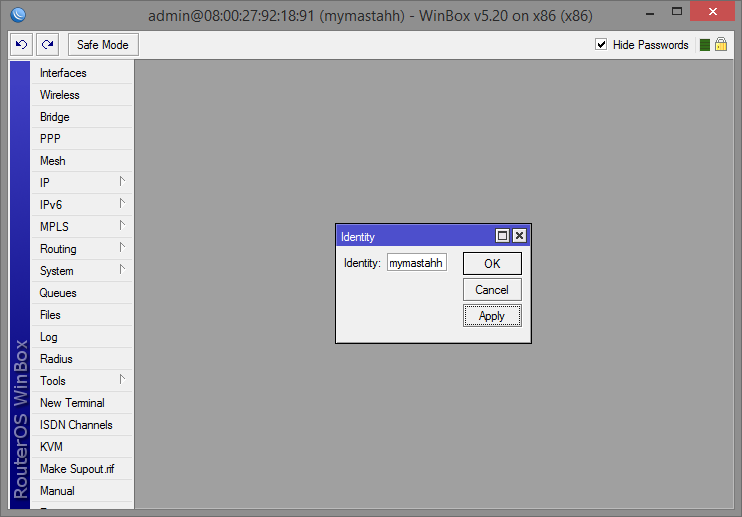Open the Files menu
Screen dimensions: 742x517
[x=82, y=315]
